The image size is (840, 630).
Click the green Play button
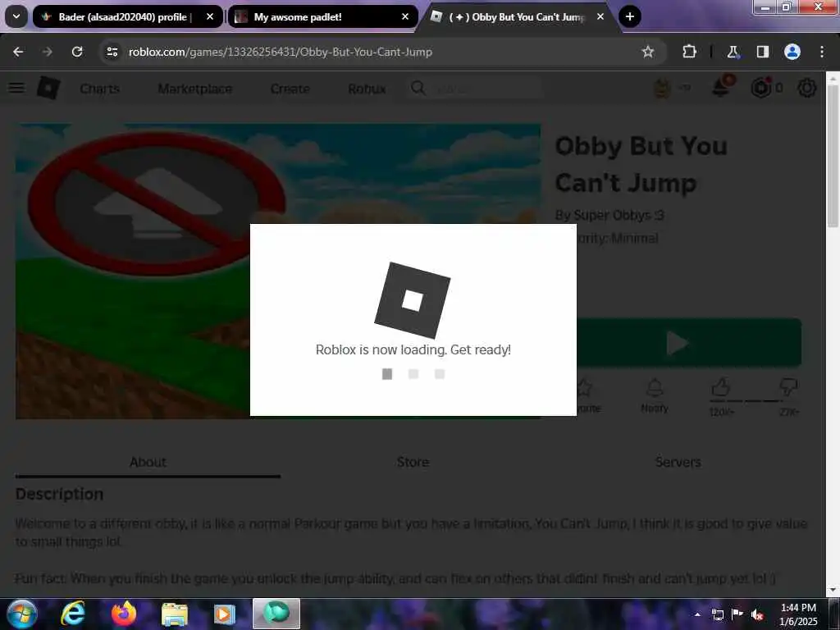(689, 343)
